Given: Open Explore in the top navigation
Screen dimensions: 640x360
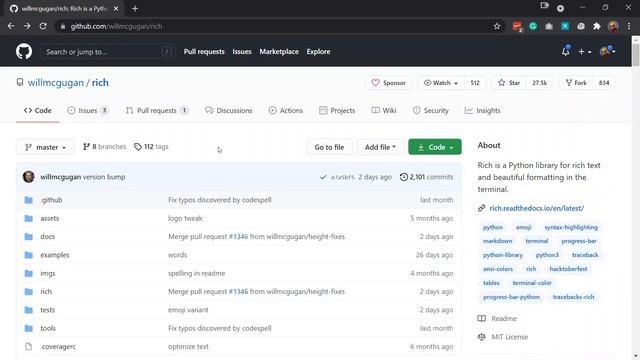Looking at the screenshot, I should point(318,52).
